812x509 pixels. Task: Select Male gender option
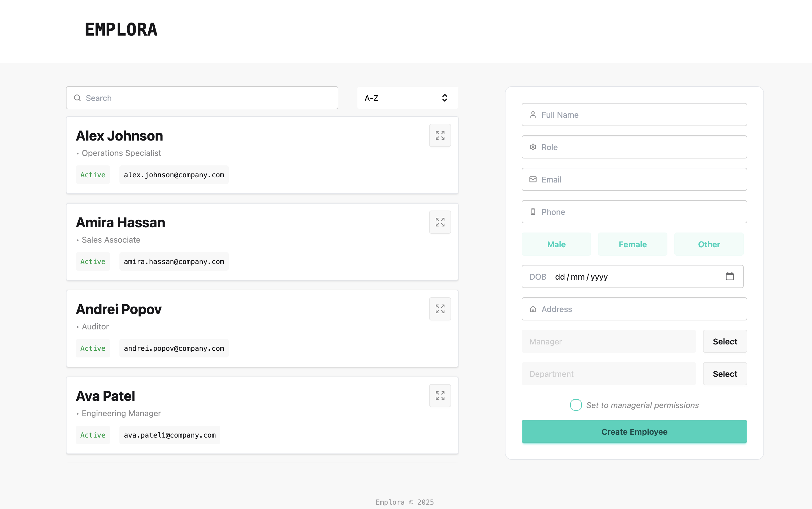tap(556, 244)
